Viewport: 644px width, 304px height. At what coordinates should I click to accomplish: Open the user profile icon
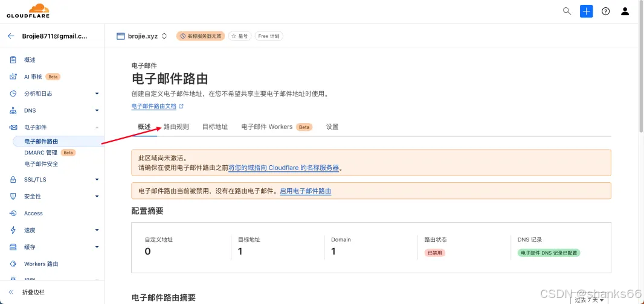coord(625,11)
